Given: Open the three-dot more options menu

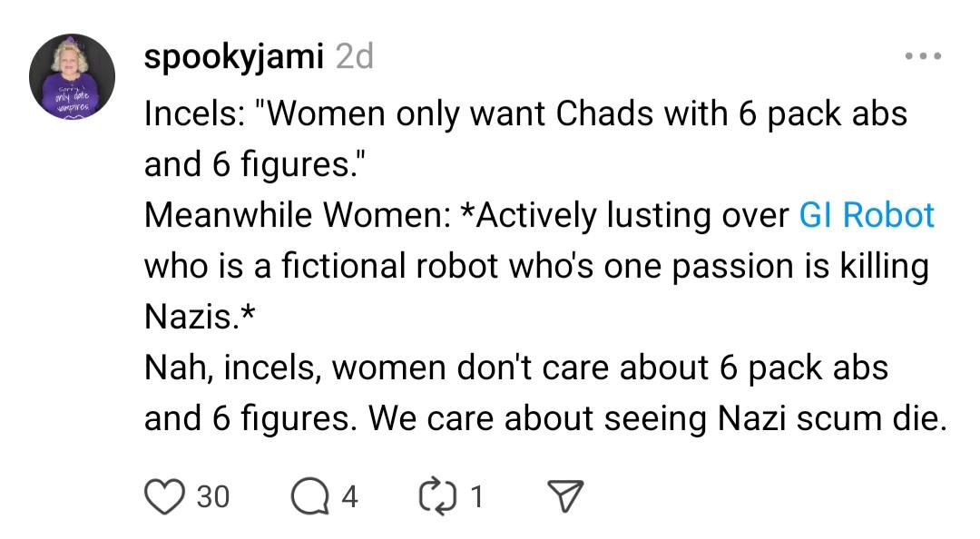Looking at the screenshot, I should click(x=924, y=56).
